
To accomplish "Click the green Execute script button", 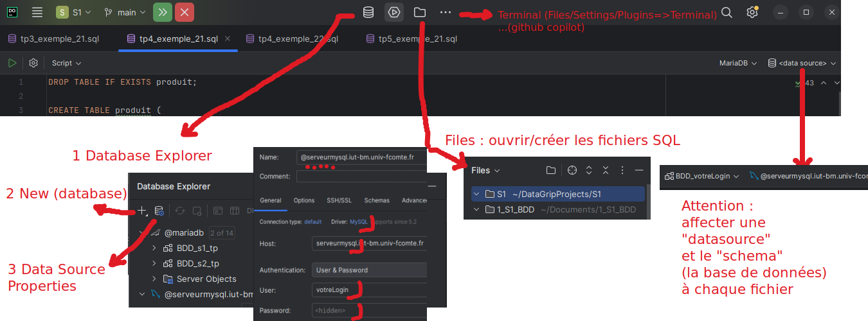I will (x=12, y=63).
